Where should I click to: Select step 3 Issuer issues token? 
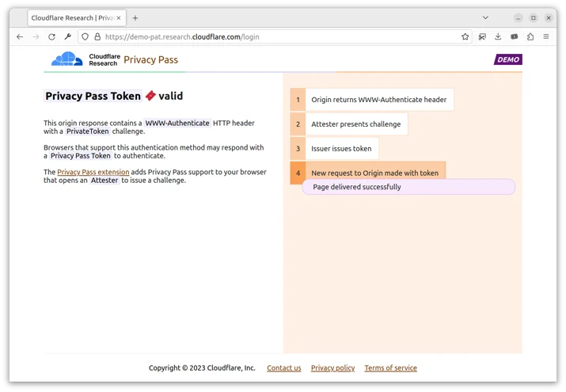coord(334,149)
